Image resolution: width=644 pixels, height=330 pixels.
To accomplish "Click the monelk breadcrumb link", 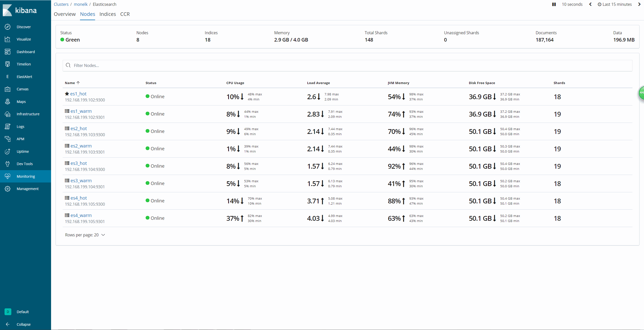I will click(80, 4).
